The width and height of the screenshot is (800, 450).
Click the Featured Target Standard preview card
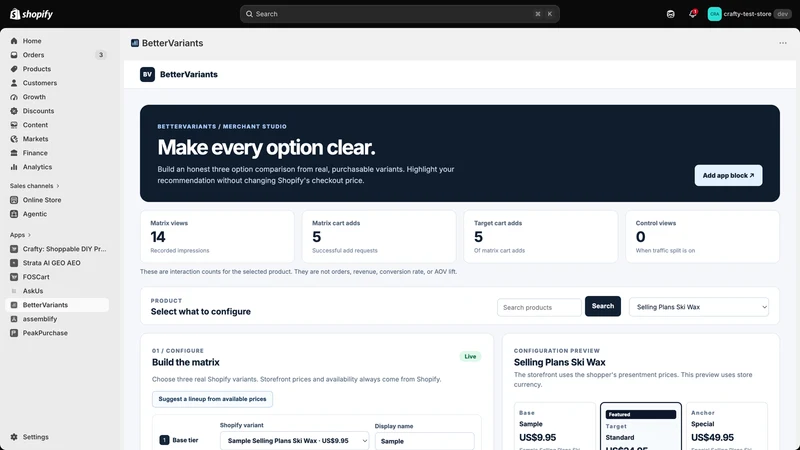click(641, 427)
